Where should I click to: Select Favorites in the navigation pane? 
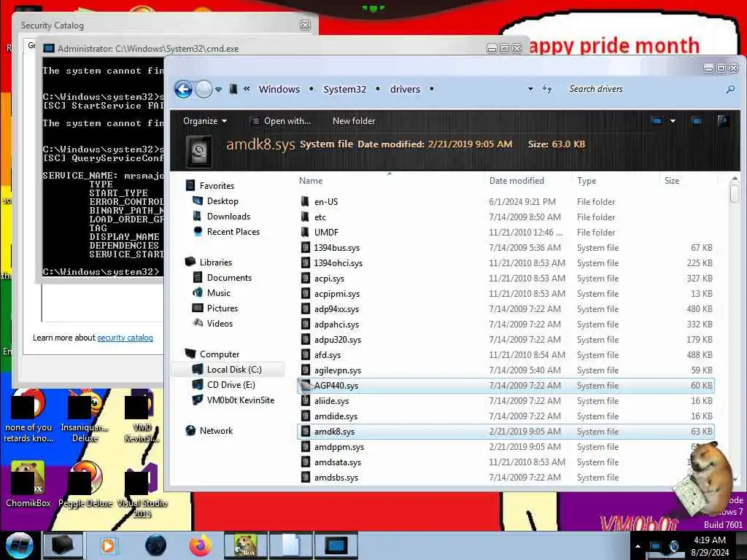pos(217,186)
